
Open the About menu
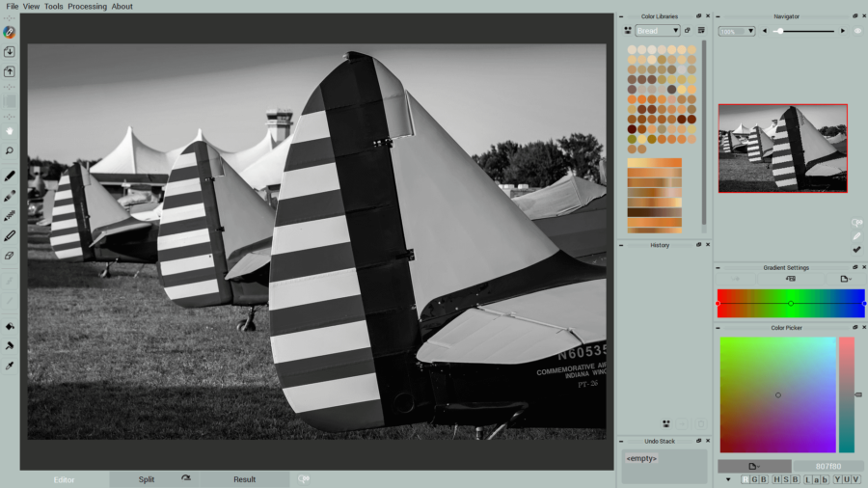coord(122,7)
